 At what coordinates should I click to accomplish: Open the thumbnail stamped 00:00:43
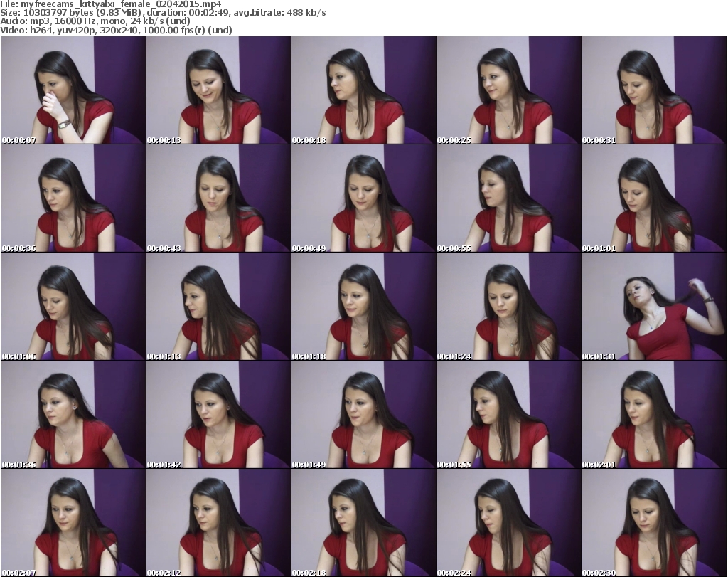pos(218,199)
